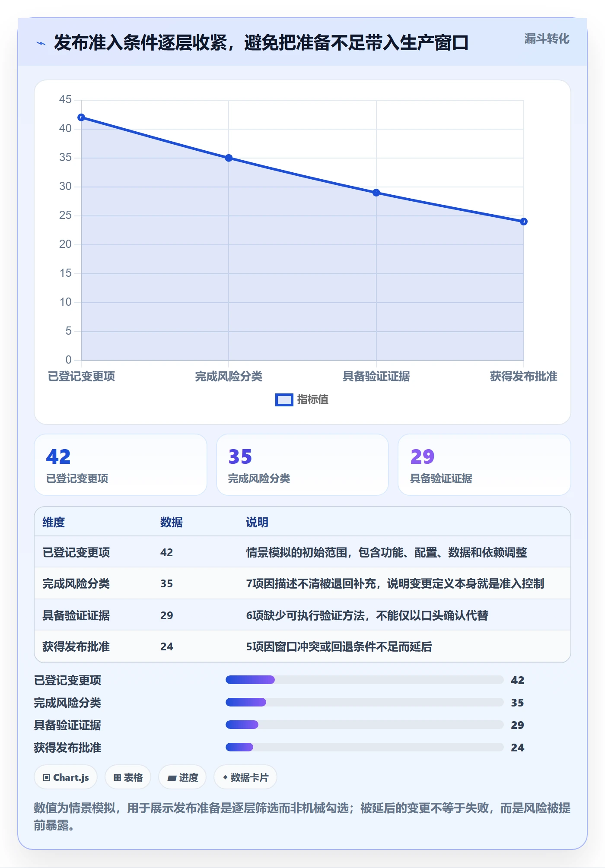Click the lightning icon beside the title
Screen dimensions: 605x868
[41, 43]
